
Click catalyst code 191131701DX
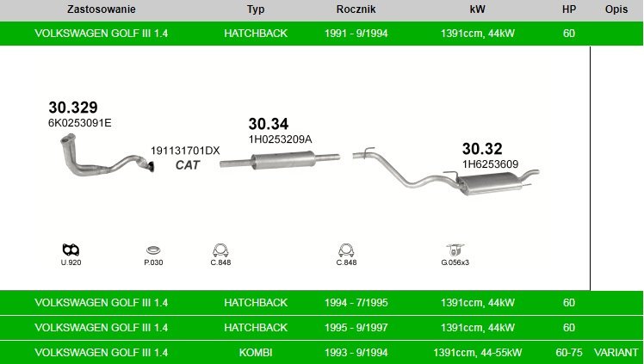coord(185,151)
